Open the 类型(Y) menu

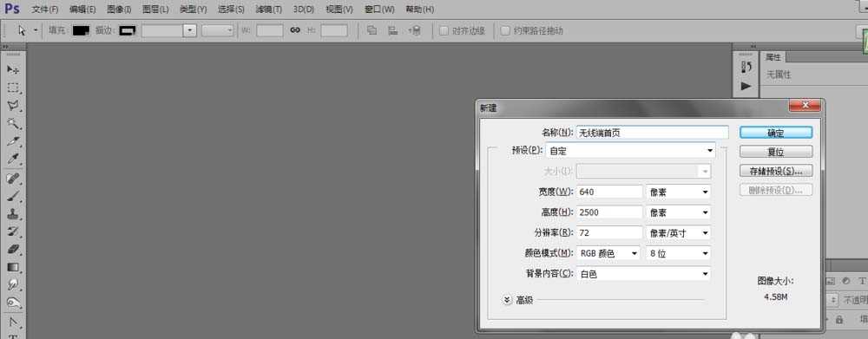(x=194, y=10)
